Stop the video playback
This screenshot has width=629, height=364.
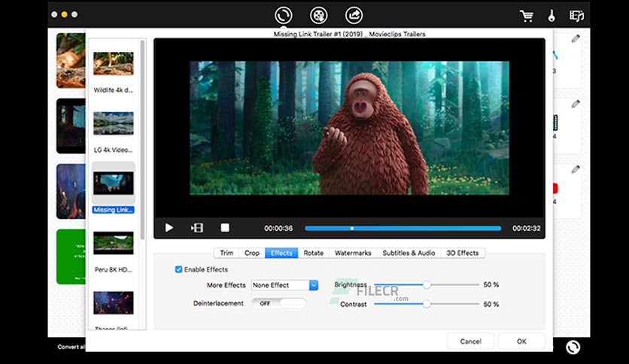tap(225, 228)
